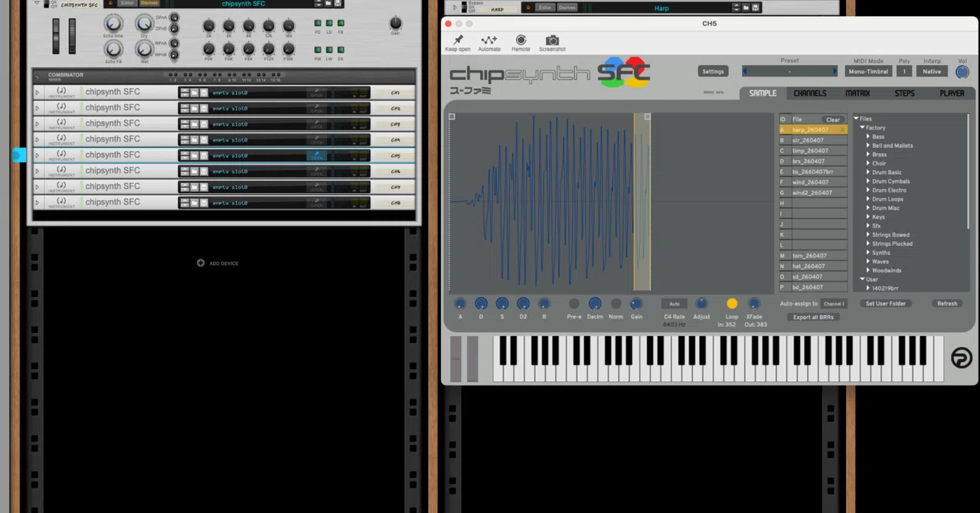Click the Echo FB knob in rack
Screen dimensions: 980x513
point(113,51)
